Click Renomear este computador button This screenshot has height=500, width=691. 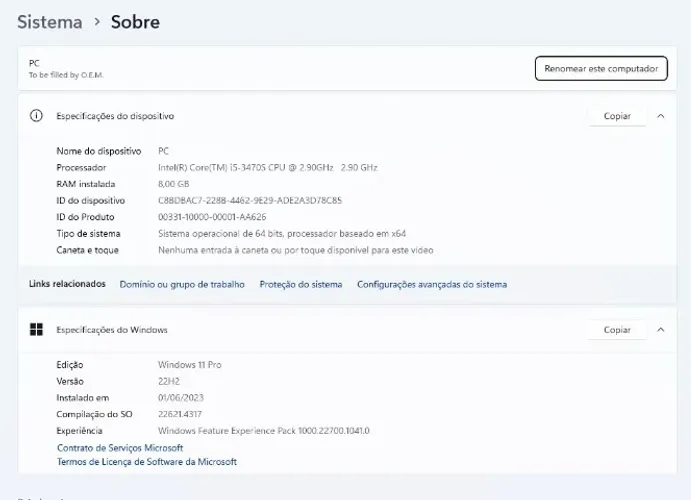(x=601, y=68)
